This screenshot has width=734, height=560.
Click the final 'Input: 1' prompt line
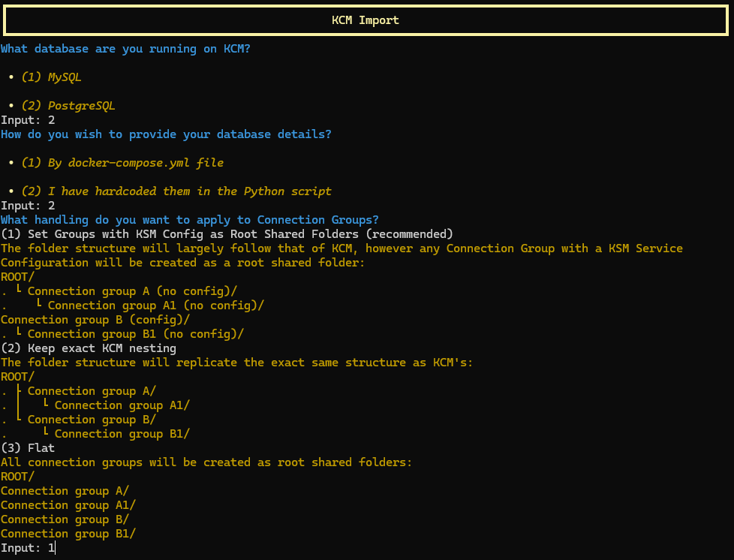coord(28,548)
